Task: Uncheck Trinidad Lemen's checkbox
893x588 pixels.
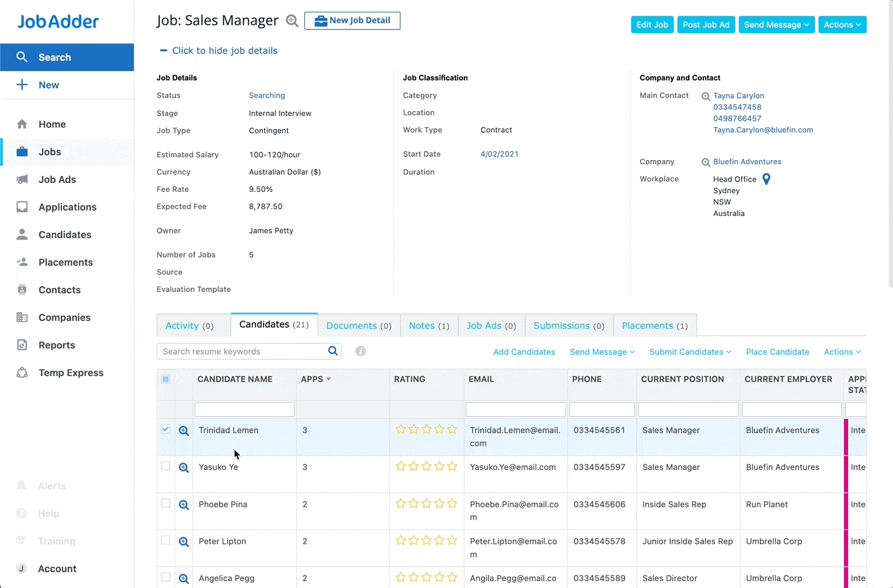Action: (x=166, y=429)
